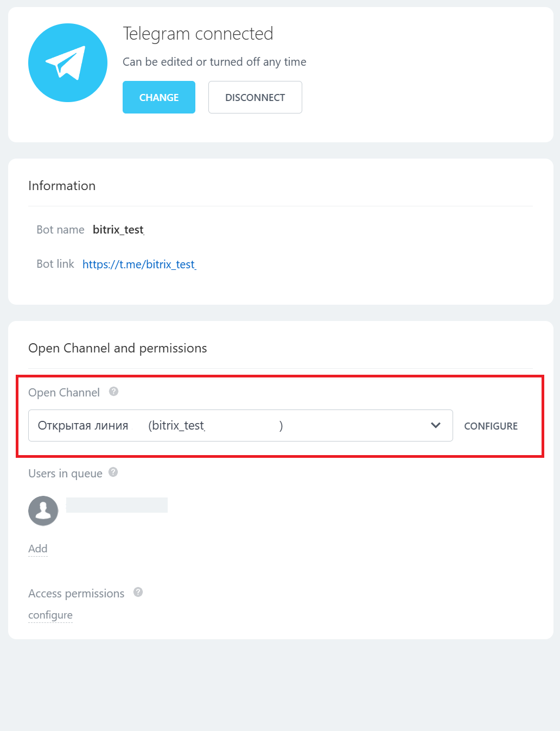
Task: Select the Information section header
Action: pyautogui.click(x=62, y=185)
